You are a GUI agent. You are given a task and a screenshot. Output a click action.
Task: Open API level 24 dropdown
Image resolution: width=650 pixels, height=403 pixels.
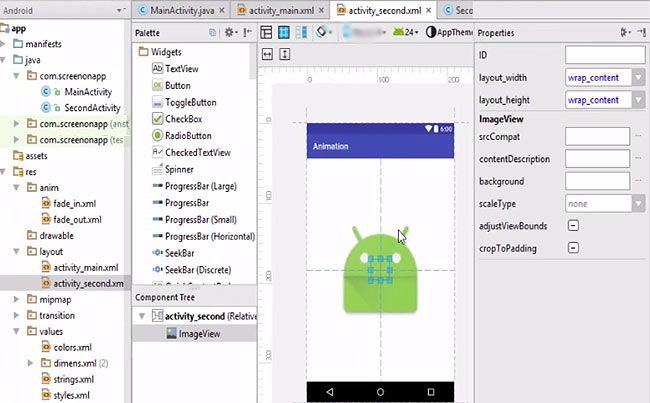click(405, 32)
